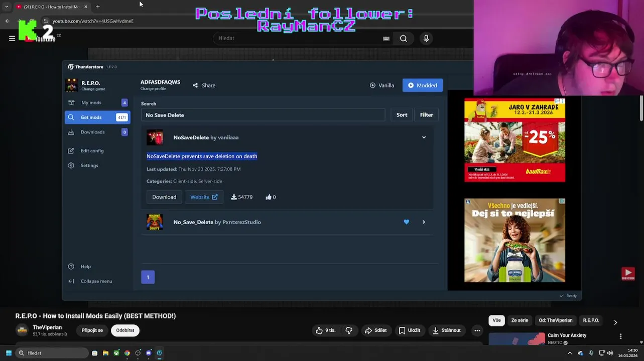Click NoSaveDelete mod thumbnail
This screenshot has width=644, height=361.
click(x=155, y=137)
